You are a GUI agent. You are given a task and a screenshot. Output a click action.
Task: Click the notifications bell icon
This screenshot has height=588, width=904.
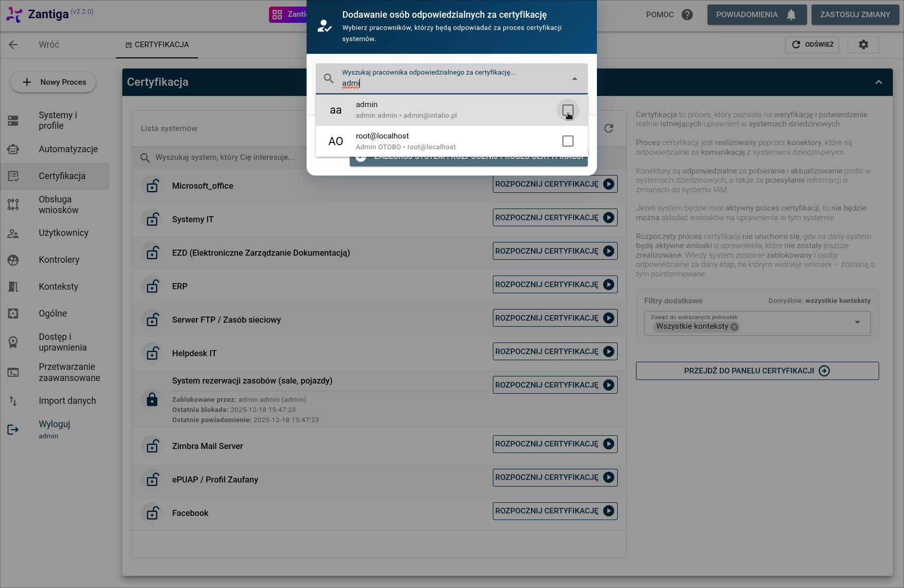791,15
